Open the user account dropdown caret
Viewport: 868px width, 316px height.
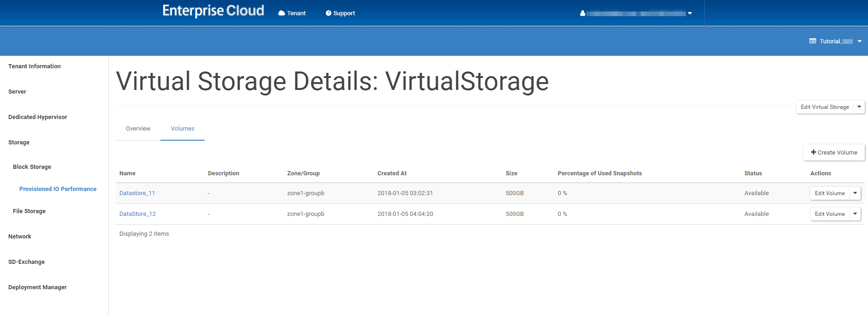pos(690,13)
